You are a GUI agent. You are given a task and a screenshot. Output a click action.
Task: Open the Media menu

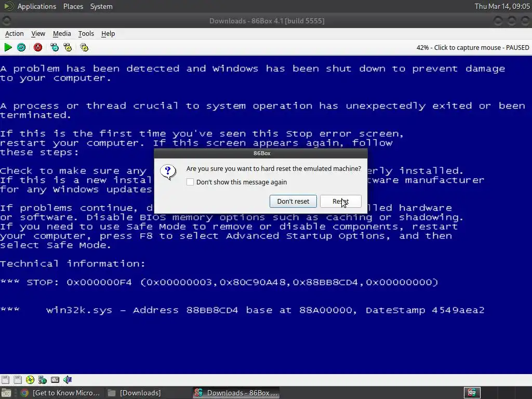click(x=62, y=34)
